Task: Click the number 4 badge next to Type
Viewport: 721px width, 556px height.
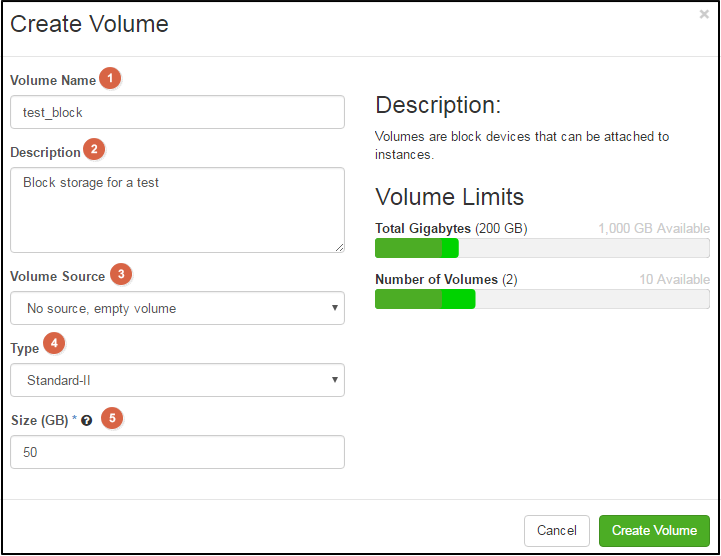Action: [54, 344]
